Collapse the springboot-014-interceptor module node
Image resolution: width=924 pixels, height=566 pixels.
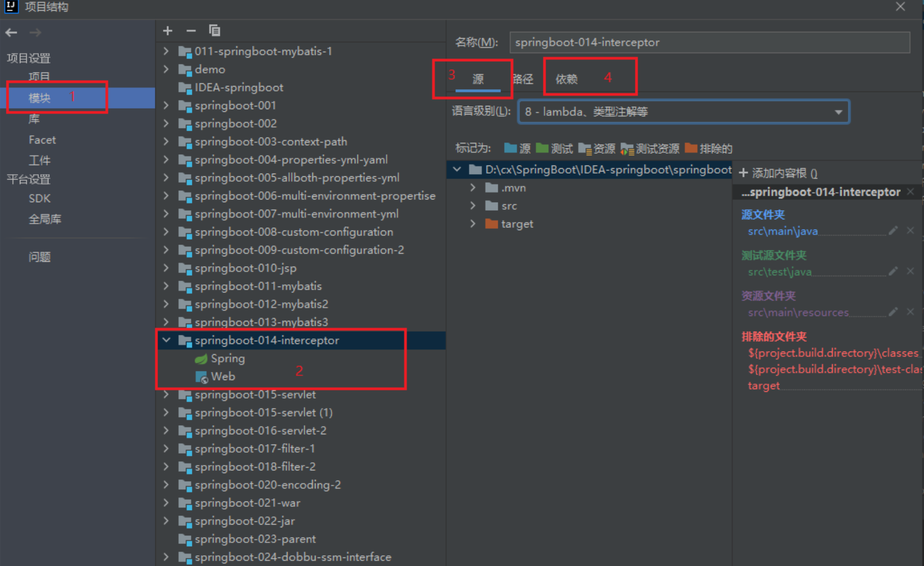point(167,340)
